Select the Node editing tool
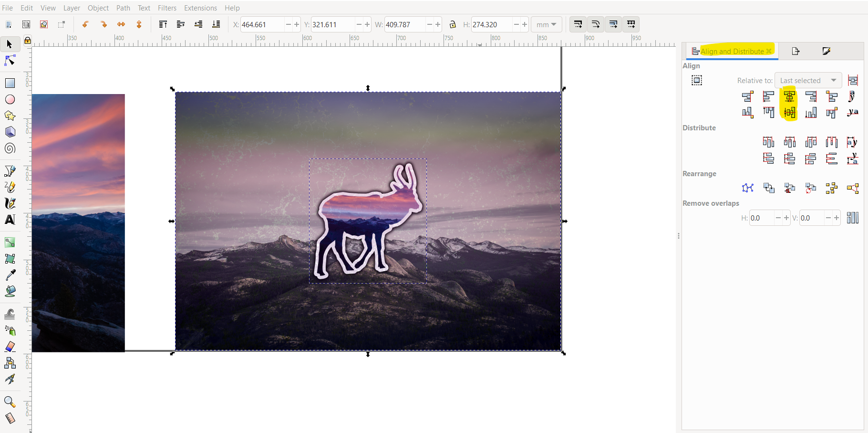Image resolution: width=868 pixels, height=433 pixels. 10,61
